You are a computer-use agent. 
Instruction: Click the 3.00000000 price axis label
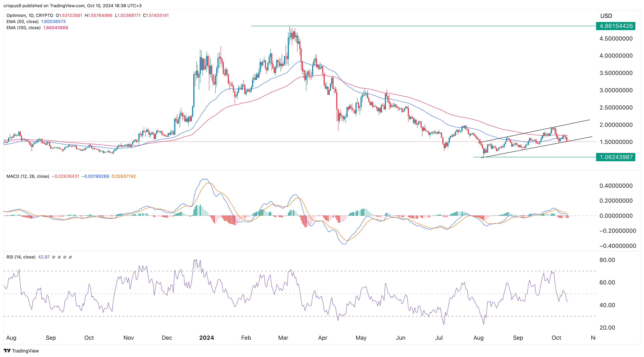point(616,90)
